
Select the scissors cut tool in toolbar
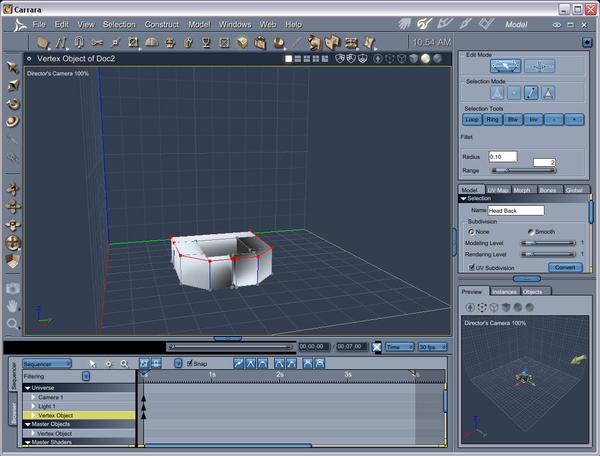click(97, 42)
